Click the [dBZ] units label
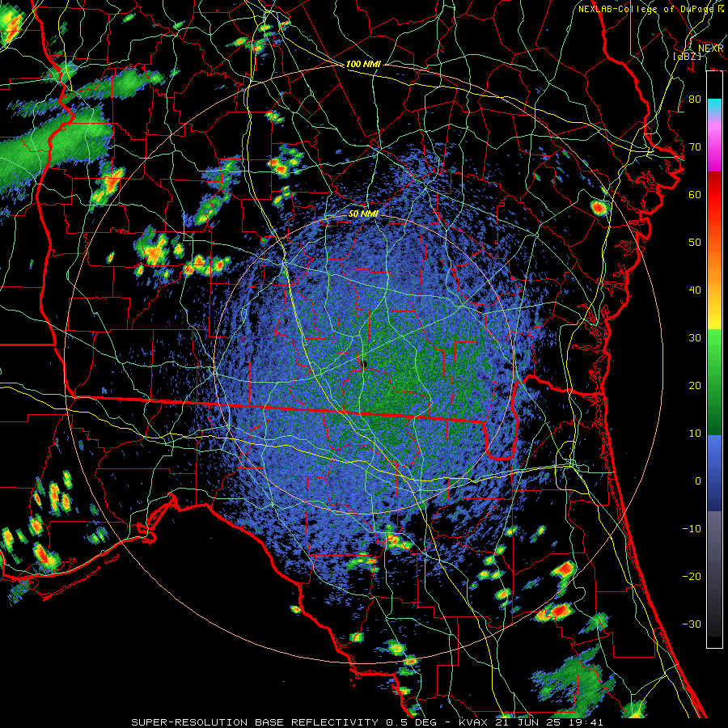The image size is (728, 728). tap(687, 56)
